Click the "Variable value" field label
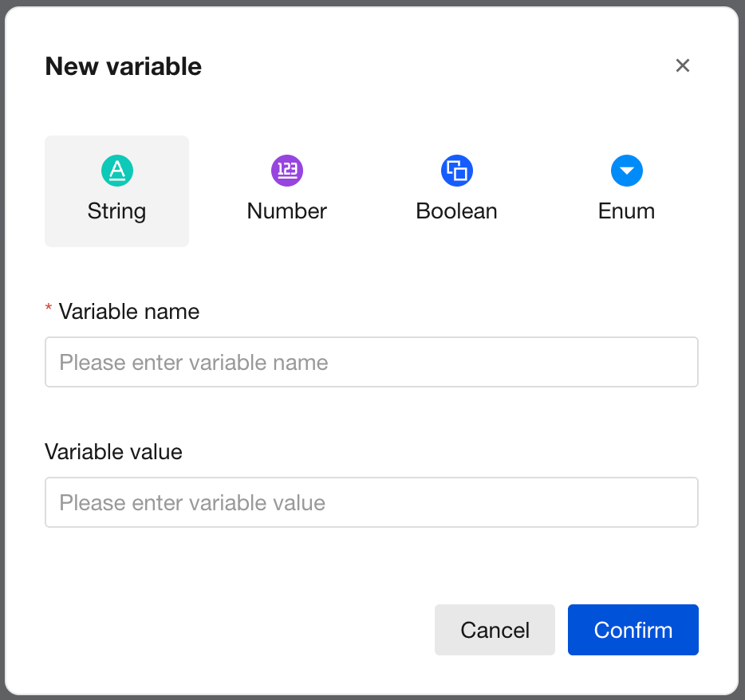This screenshot has height=700, width=745. tap(113, 452)
